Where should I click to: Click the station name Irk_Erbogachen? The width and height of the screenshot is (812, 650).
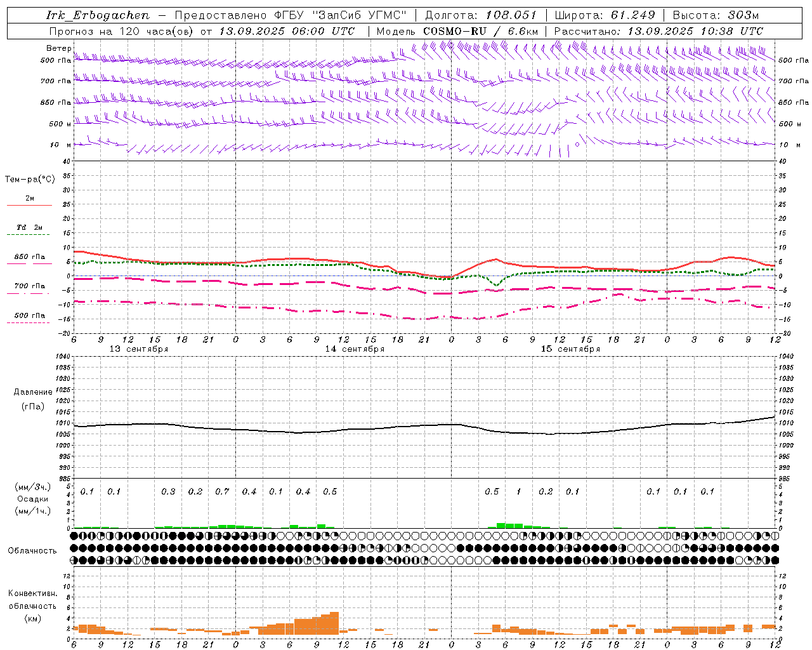click(98, 15)
